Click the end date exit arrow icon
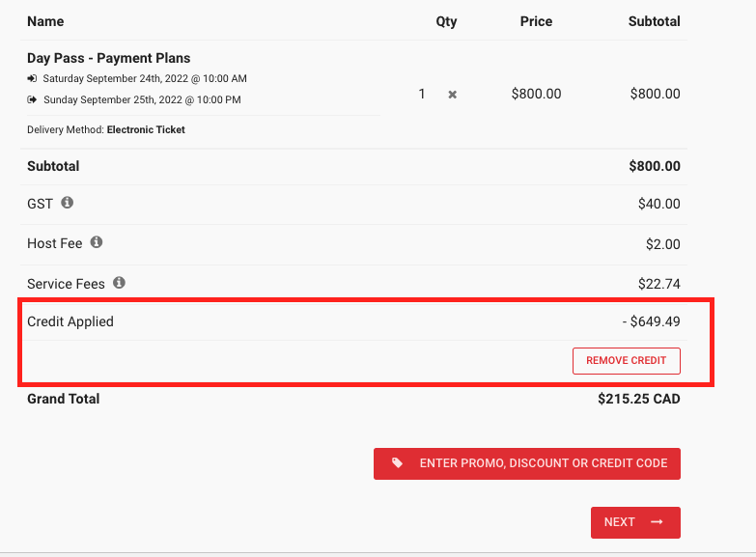The height and width of the screenshot is (557, 756). pos(32,99)
